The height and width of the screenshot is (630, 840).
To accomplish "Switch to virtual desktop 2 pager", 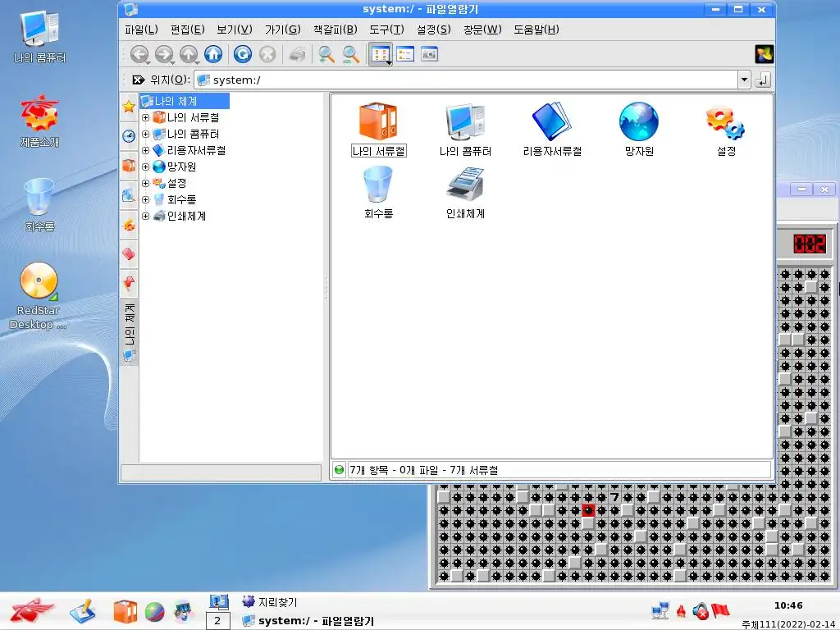I will [217, 621].
